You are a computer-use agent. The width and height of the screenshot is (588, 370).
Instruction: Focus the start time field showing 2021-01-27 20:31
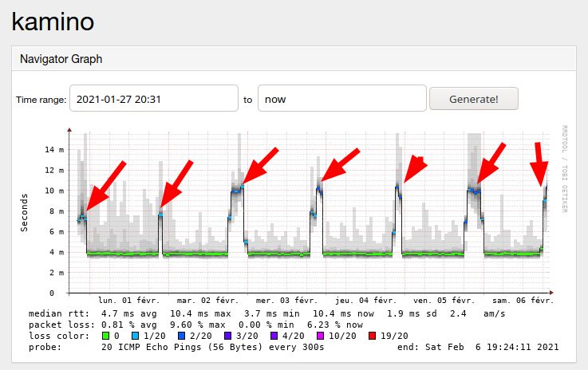(154, 100)
